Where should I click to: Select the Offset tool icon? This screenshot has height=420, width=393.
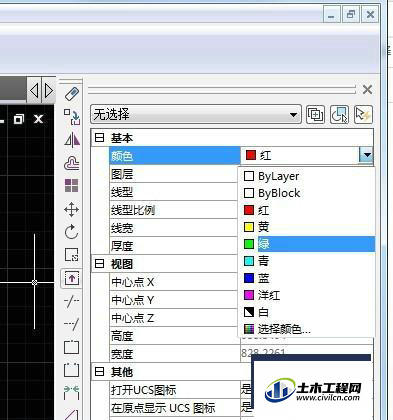click(x=72, y=163)
